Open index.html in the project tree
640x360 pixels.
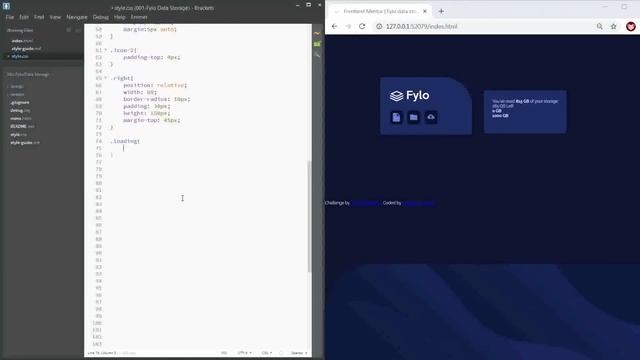pos(20,118)
